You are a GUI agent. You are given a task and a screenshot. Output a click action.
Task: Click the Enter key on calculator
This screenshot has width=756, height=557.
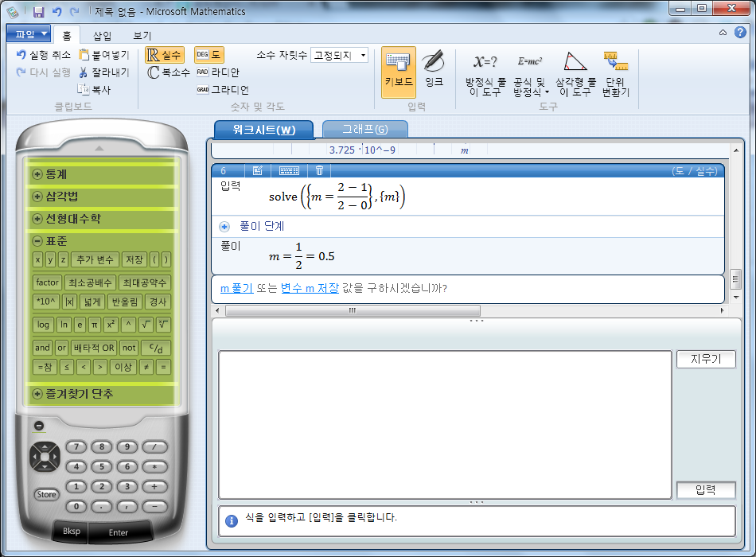coord(119,532)
